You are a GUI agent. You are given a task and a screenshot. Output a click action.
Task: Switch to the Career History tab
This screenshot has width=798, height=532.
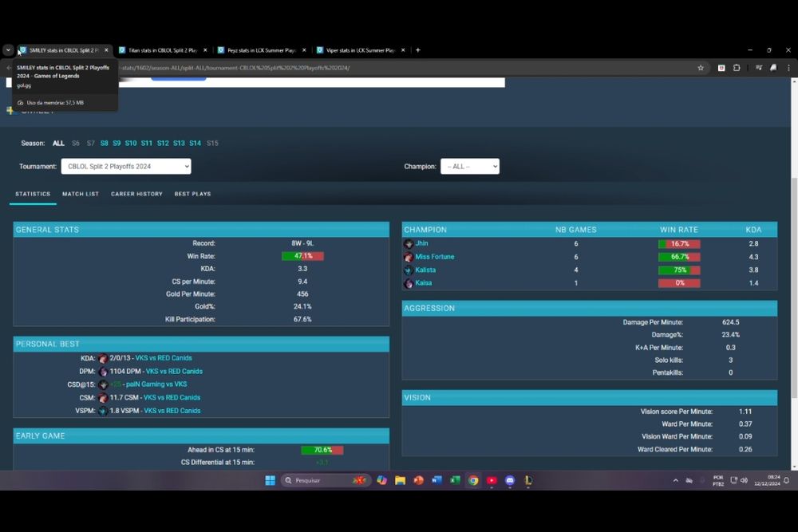point(137,195)
